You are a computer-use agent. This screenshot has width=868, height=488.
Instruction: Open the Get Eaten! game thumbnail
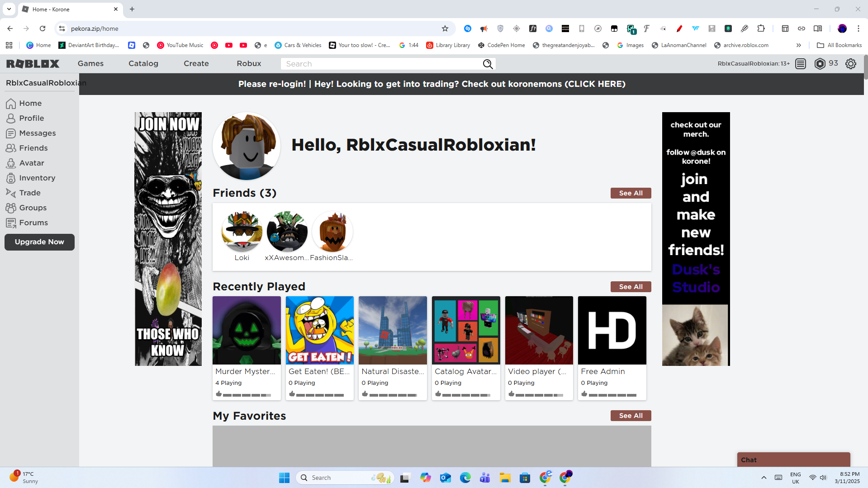click(320, 331)
